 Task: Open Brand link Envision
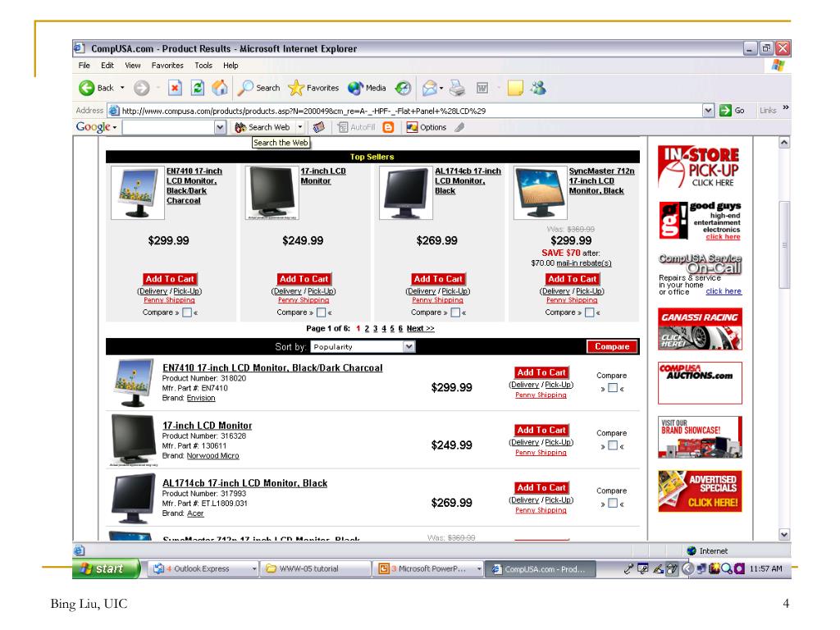[201, 398]
